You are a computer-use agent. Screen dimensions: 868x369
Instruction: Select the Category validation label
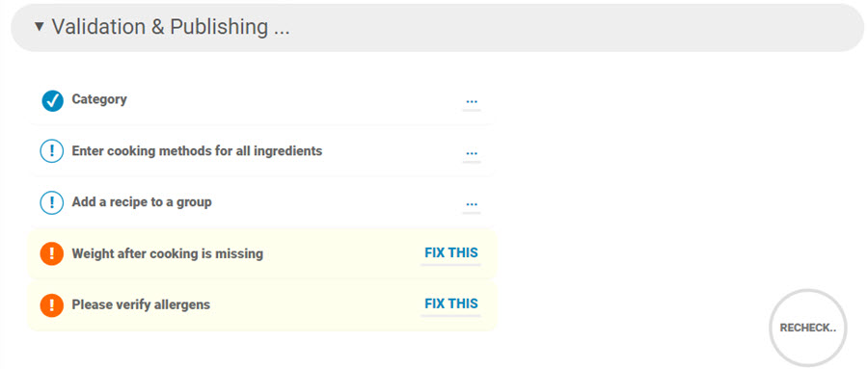pyautogui.click(x=99, y=99)
